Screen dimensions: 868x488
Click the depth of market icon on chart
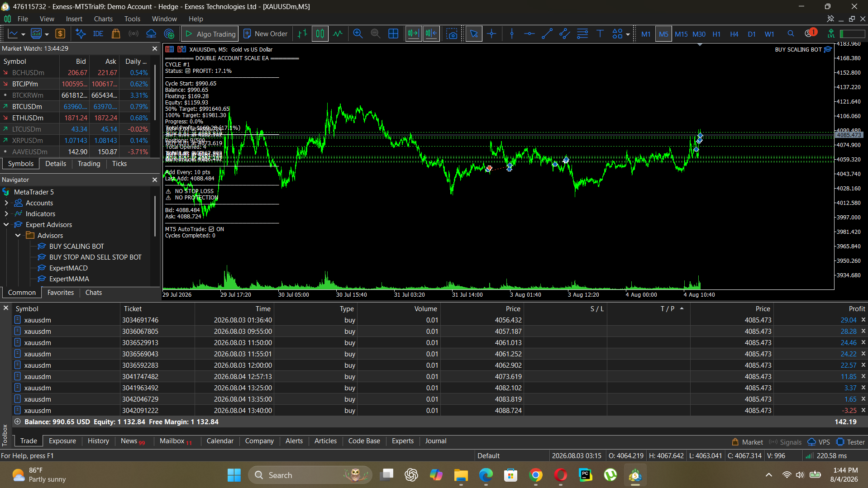click(x=181, y=49)
